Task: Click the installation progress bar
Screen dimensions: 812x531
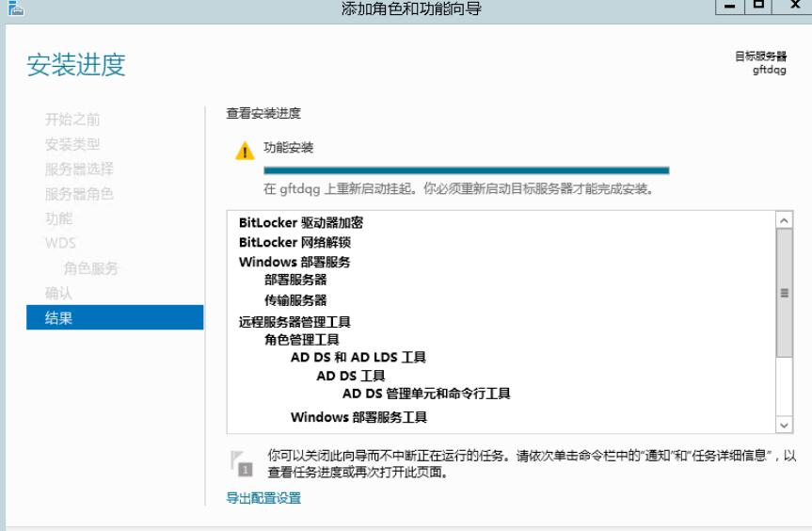Action: (466, 170)
